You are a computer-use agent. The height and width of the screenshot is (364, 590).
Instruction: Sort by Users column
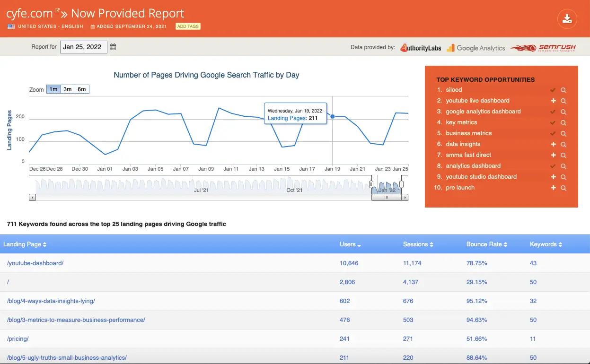tap(350, 244)
